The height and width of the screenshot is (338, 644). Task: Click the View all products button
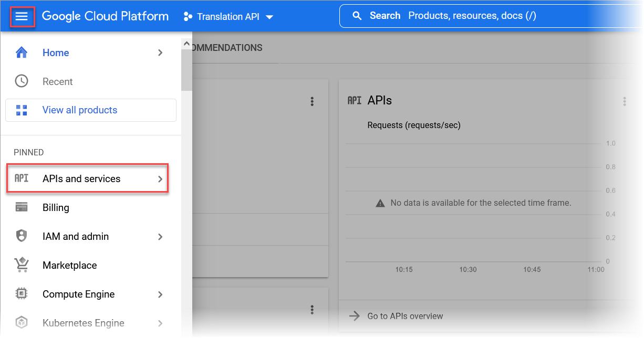(x=91, y=110)
